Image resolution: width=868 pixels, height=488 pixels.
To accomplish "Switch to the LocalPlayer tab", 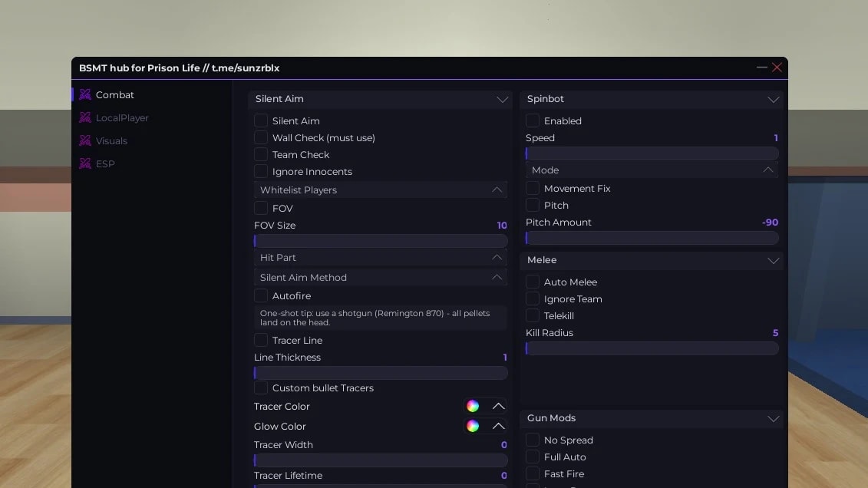I will 122,118.
